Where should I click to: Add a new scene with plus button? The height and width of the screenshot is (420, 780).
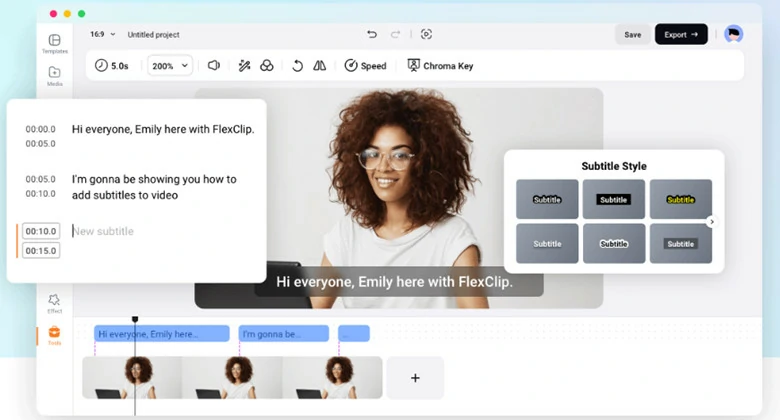415,378
